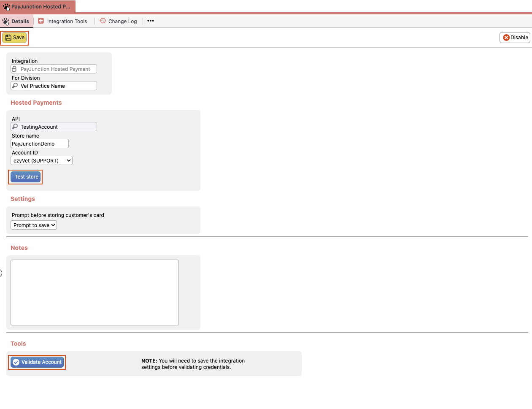
Task: Click the Test store button
Action: click(26, 177)
